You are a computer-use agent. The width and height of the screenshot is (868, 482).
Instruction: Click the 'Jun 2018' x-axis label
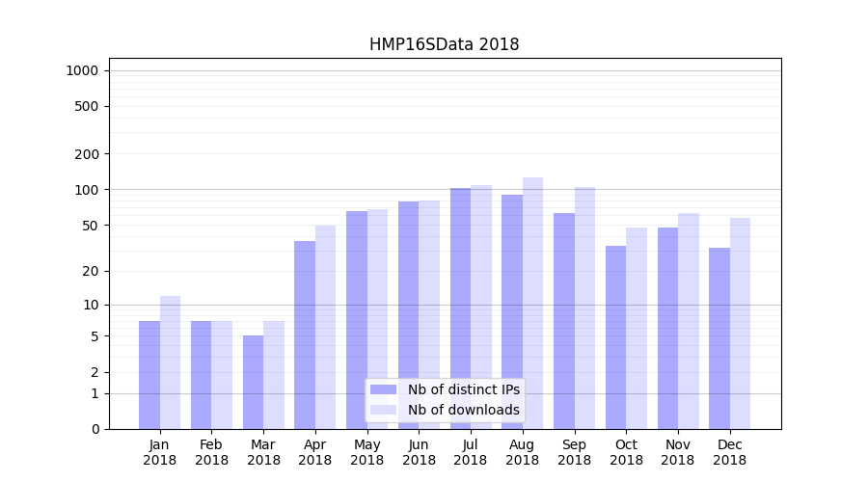[419, 452]
